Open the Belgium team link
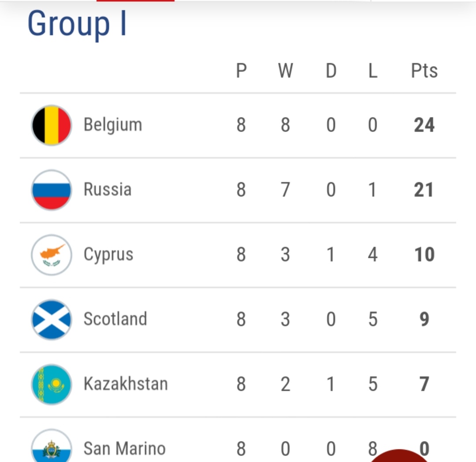Viewport: 476px width, 462px height. [x=113, y=125]
